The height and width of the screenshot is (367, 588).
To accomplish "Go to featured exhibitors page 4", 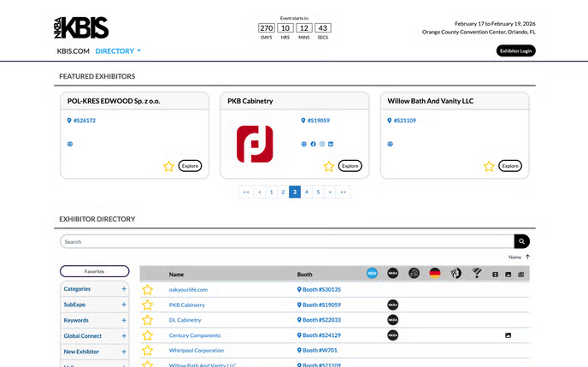I will tap(306, 192).
